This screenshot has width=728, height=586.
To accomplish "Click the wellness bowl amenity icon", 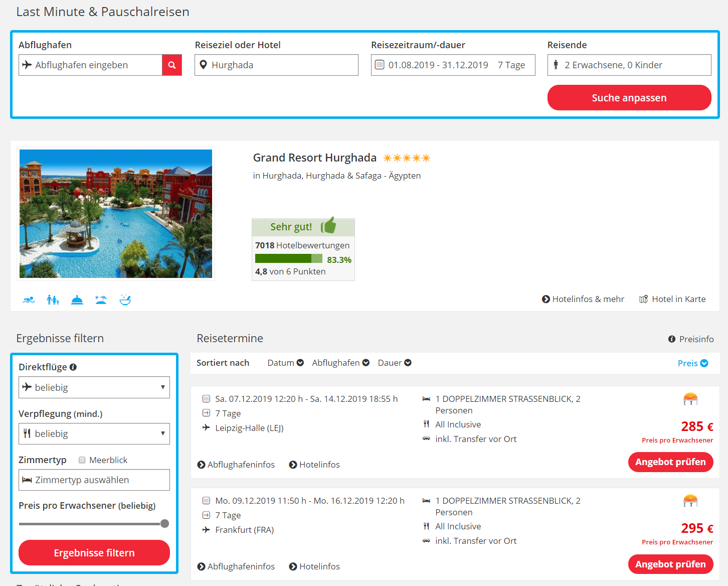I will (x=125, y=300).
